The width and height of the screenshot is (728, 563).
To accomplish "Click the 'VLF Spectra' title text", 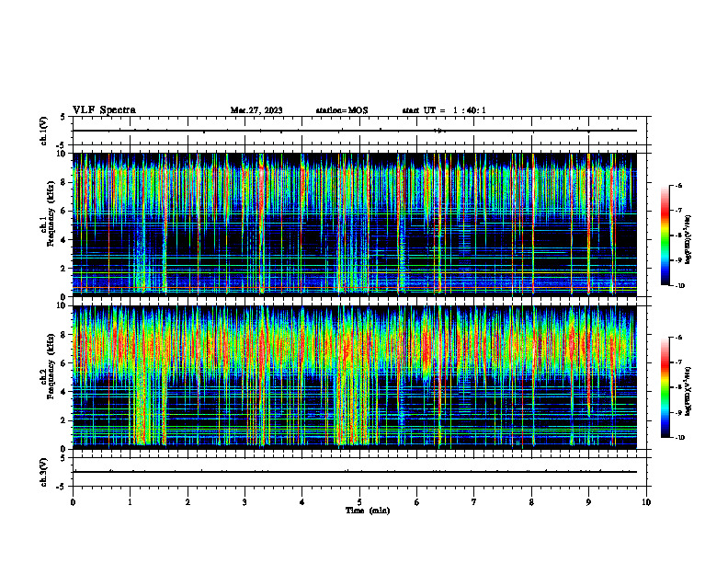I will point(104,110).
